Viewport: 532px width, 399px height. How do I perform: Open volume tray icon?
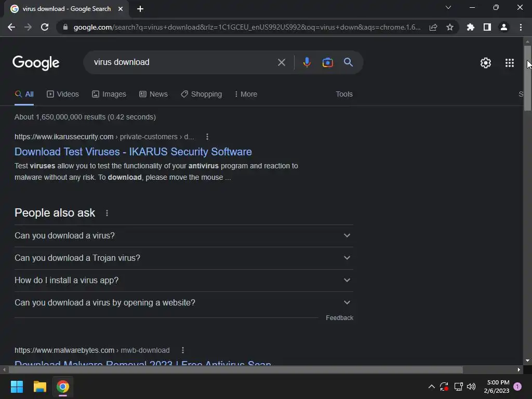click(x=471, y=387)
